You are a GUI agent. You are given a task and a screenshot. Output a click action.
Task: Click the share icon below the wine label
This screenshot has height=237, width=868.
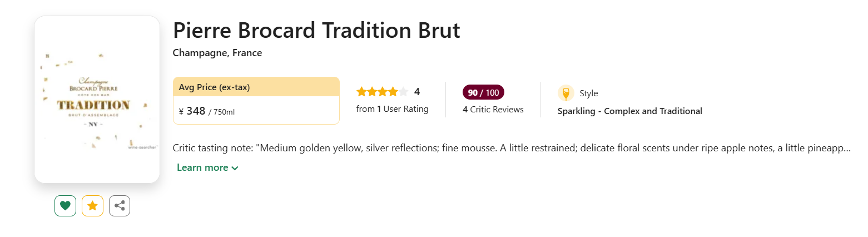tap(120, 206)
